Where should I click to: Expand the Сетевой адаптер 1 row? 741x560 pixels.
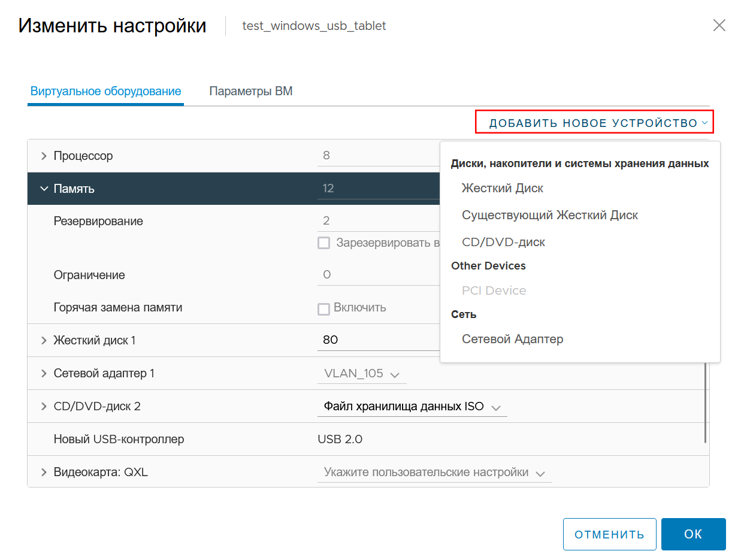pos(44,373)
